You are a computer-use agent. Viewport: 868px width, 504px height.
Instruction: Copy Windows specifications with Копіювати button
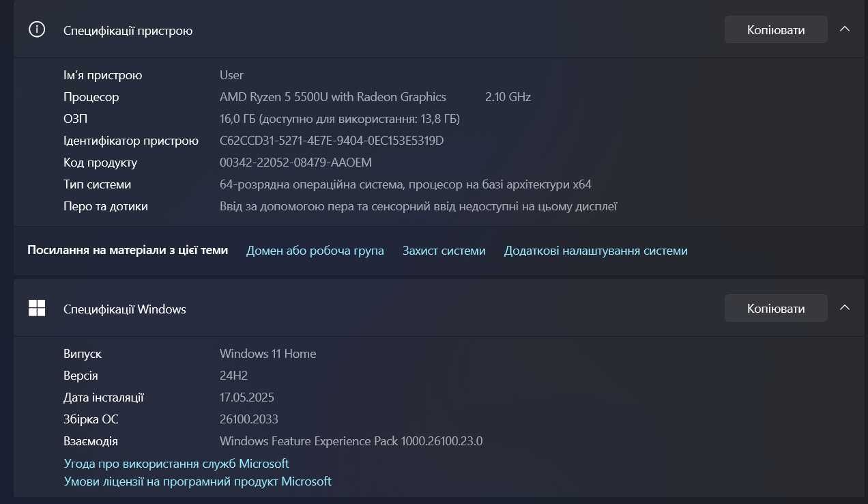(x=776, y=308)
